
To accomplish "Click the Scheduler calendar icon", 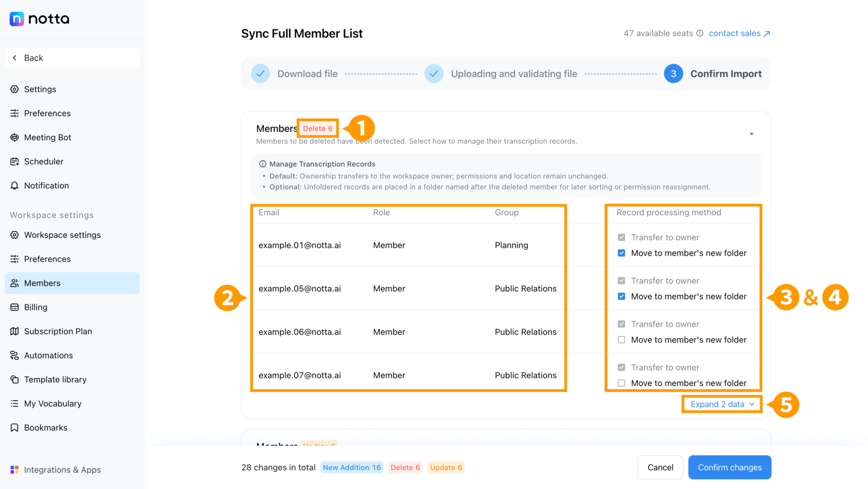I will tap(14, 161).
